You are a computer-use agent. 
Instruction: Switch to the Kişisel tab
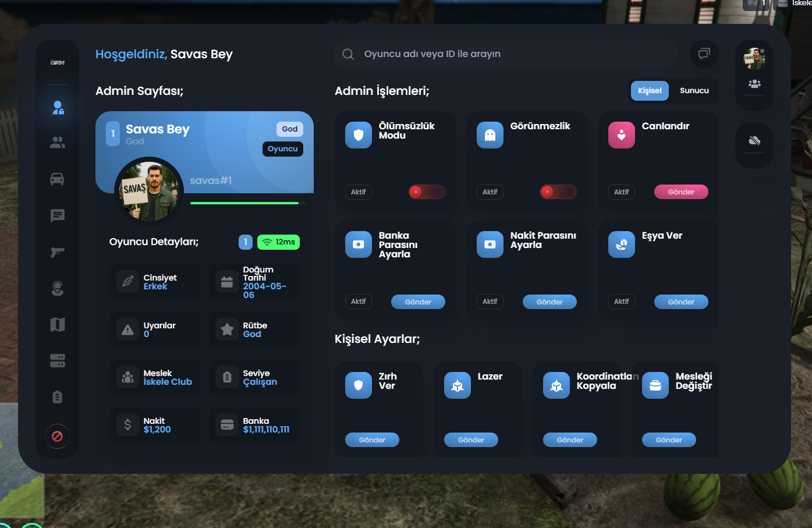tap(650, 91)
